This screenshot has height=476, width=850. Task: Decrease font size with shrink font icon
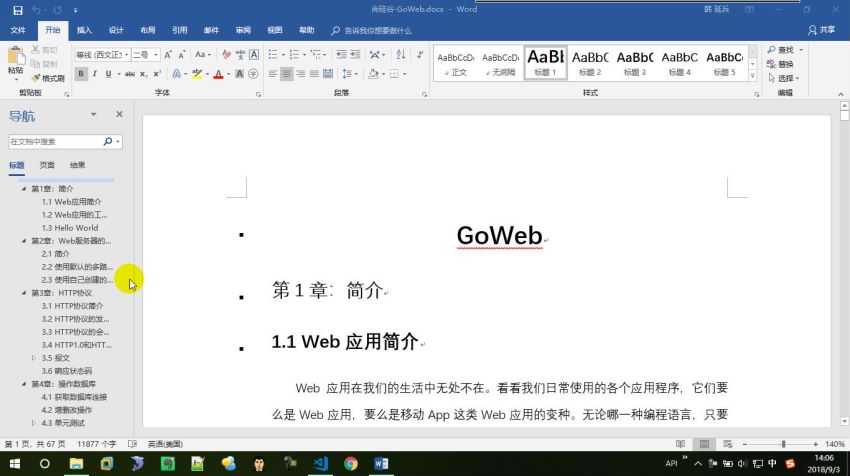[x=182, y=55]
